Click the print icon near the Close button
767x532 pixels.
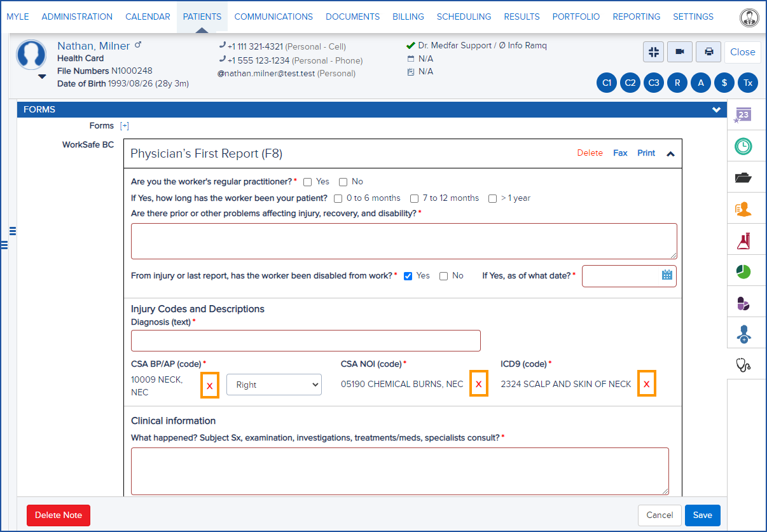(x=708, y=51)
